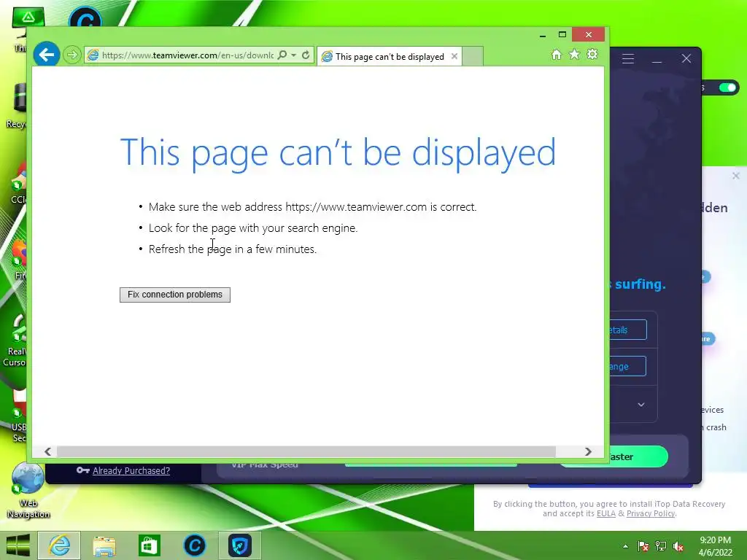
Task: Click "Look for the page with your search engine."
Action: [x=253, y=228]
